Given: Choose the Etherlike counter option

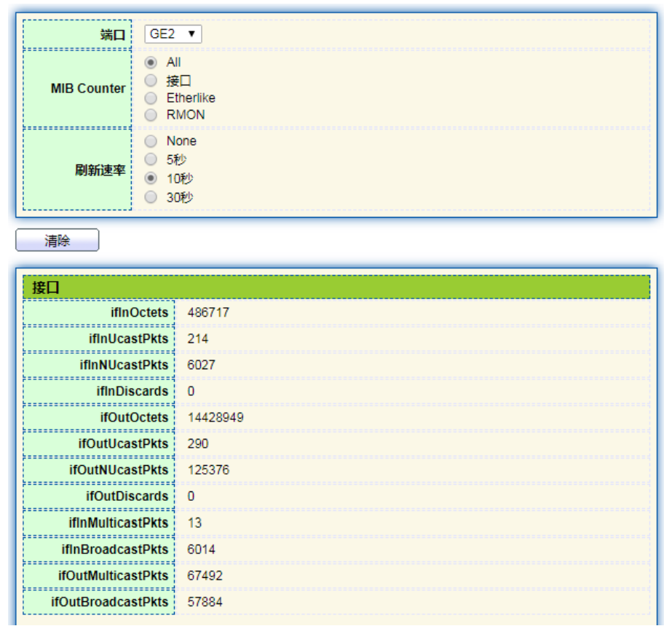Looking at the screenshot, I should (151, 98).
